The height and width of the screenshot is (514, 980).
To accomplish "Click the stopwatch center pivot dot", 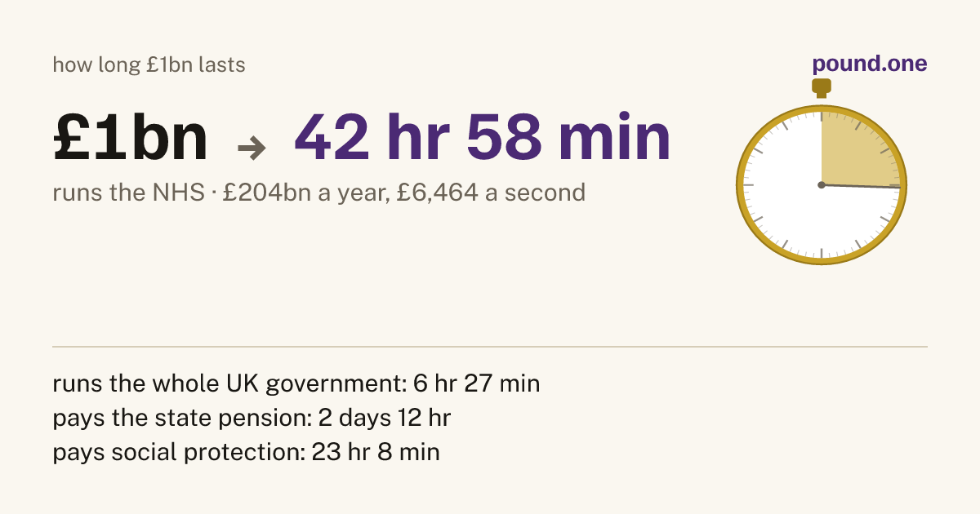I will 822,185.
